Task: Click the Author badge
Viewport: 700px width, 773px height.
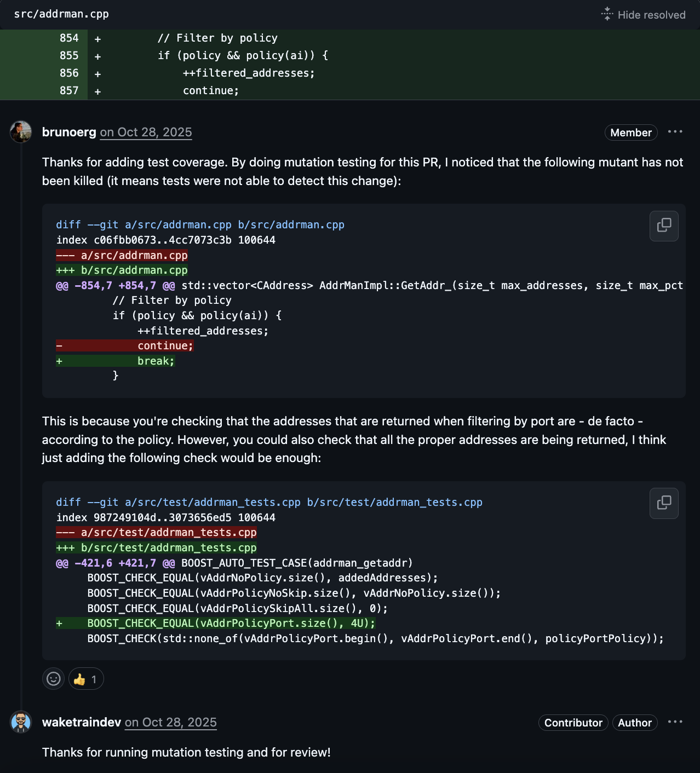Action: coord(634,723)
